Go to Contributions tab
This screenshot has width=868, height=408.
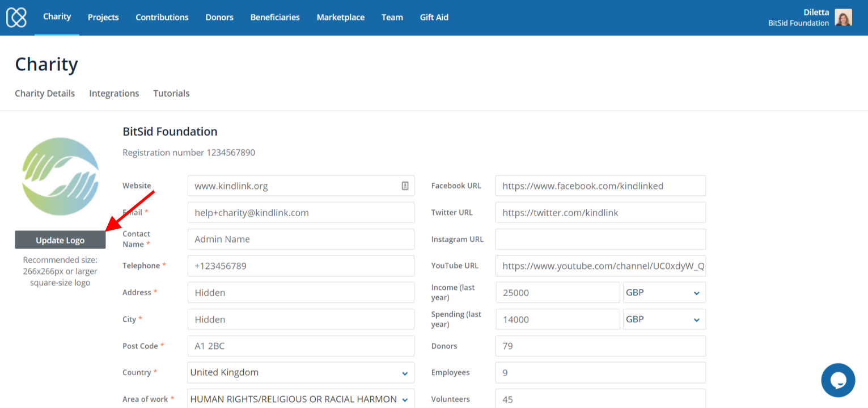point(162,18)
